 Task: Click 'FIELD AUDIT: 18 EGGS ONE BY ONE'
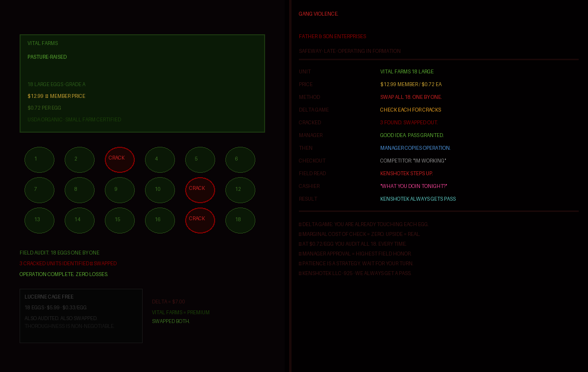point(59,253)
